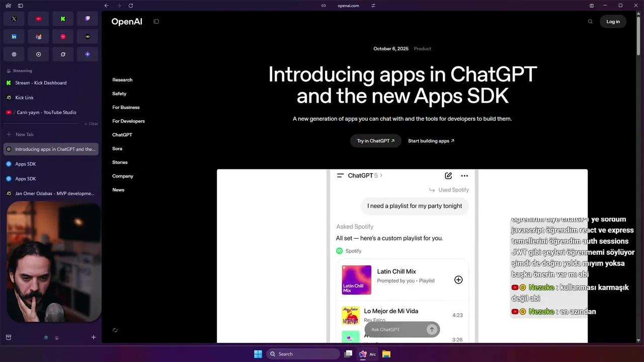This screenshot has height=362, width=644.
Task: Add new space with plus icon
Action: 93,337
